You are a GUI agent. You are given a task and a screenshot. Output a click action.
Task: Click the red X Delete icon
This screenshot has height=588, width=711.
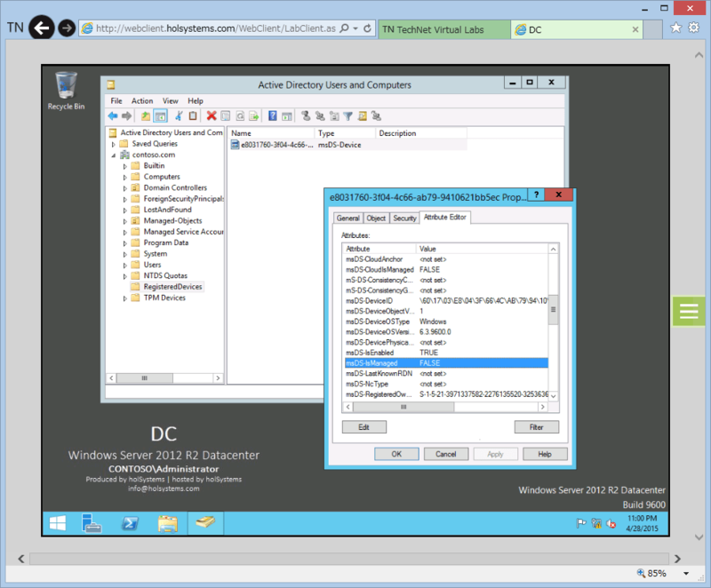pyautogui.click(x=212, y=116)
